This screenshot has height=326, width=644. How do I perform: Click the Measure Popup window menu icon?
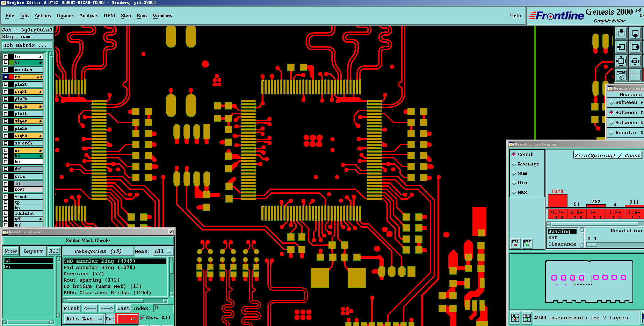[610, 88]
